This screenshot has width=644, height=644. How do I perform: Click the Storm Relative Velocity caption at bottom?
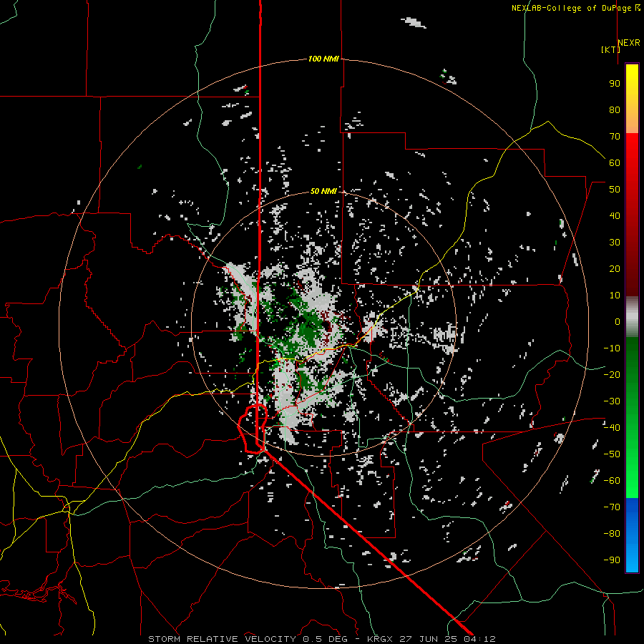point(322,639)
